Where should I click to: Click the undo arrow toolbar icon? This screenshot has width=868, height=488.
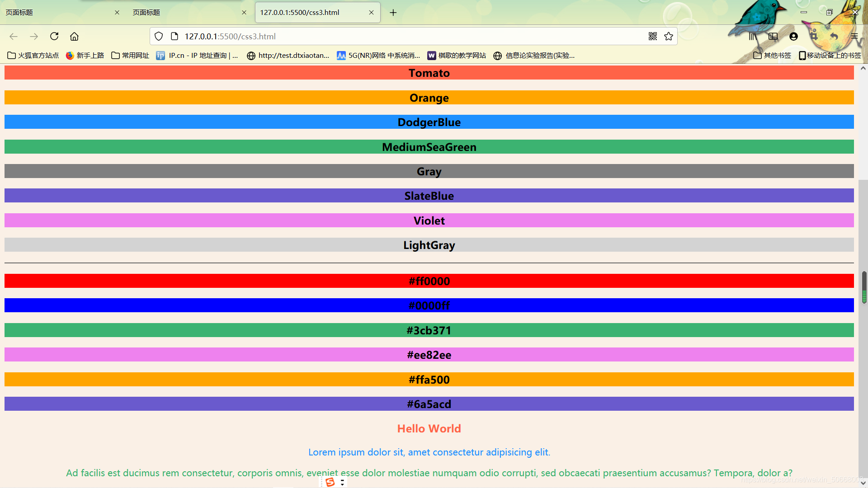point(834,37)
